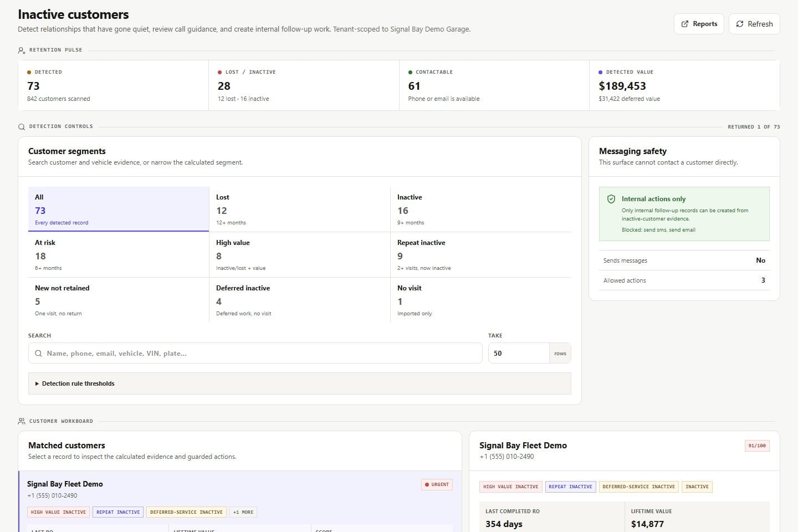Click the search icon in the search field
This screenshot has width=798, height=532.
[x=38, y=353]
